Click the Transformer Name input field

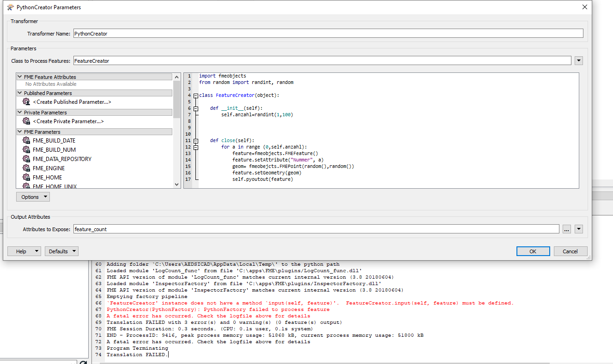click(x=328, y=34)
